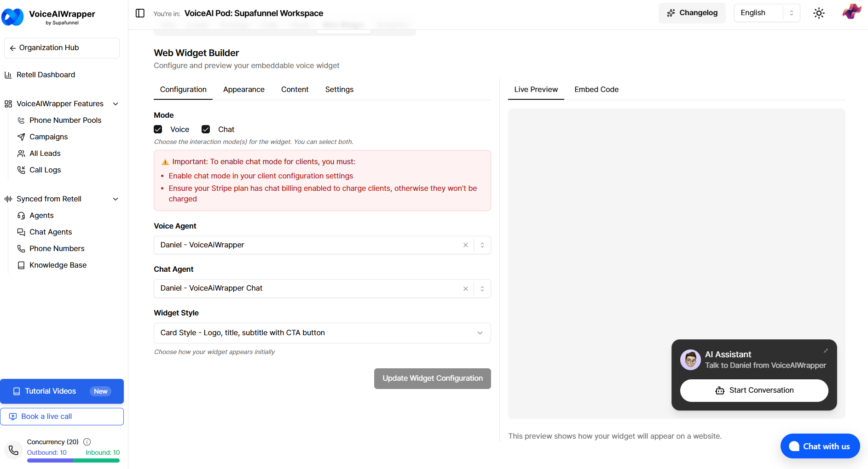Screen dimensions: 868x469
Task: Click the Call Logs phone icon
Action: coord(21,170)
